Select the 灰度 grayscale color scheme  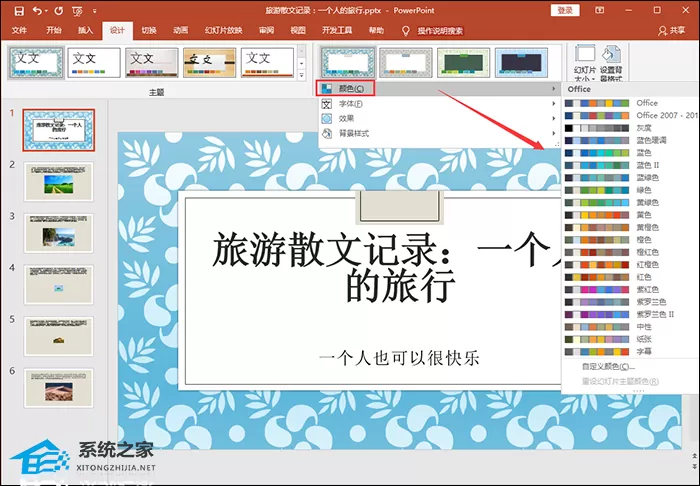[x=630, y=128]
